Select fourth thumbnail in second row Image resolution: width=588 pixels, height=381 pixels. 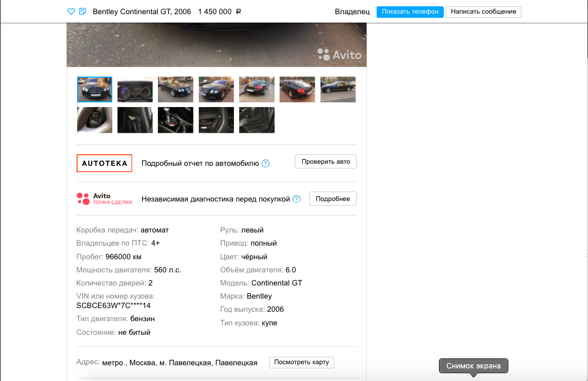pyautogui.click(x=217, y=120)
